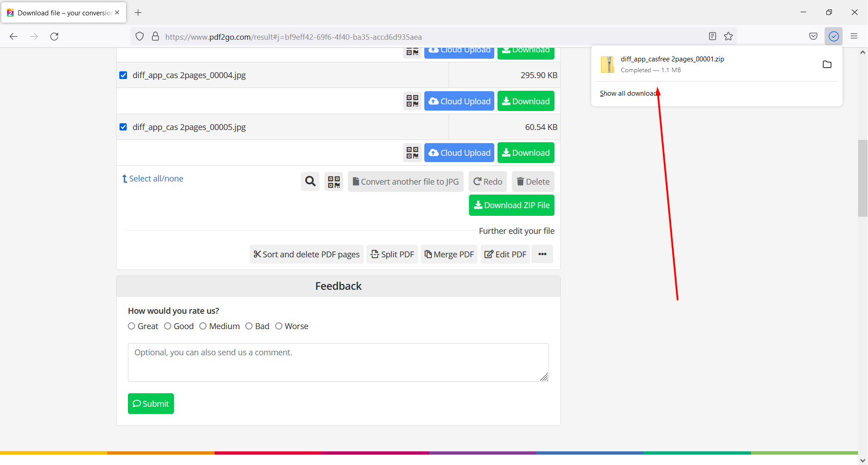
Task: Open the downloads panel from the toolbar
Action: [x=834, y=36]
